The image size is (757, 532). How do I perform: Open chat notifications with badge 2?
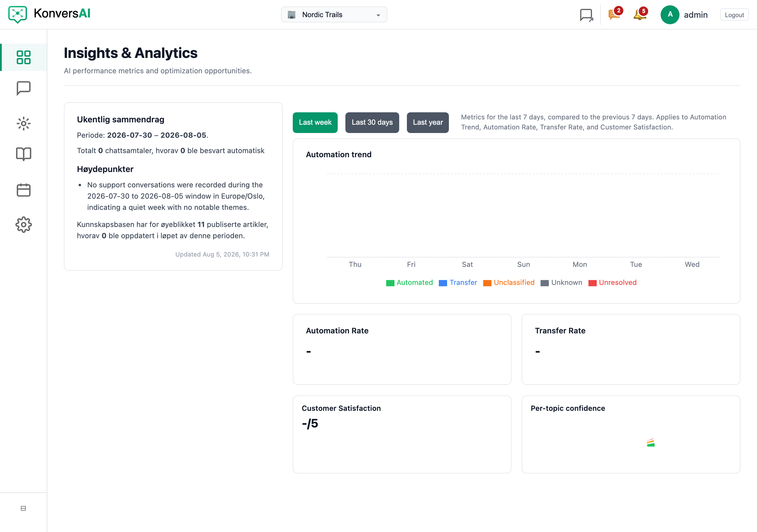click(x=615, y=14)
